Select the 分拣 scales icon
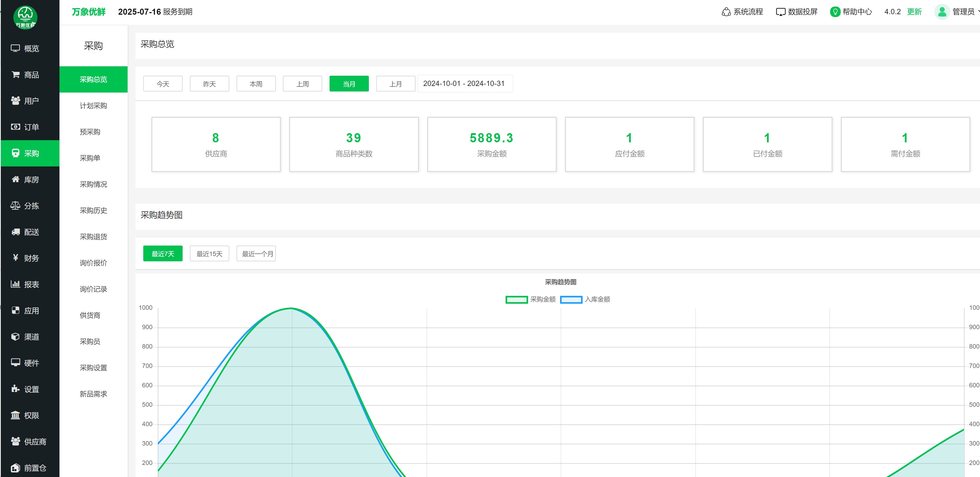 pos(15,205)
